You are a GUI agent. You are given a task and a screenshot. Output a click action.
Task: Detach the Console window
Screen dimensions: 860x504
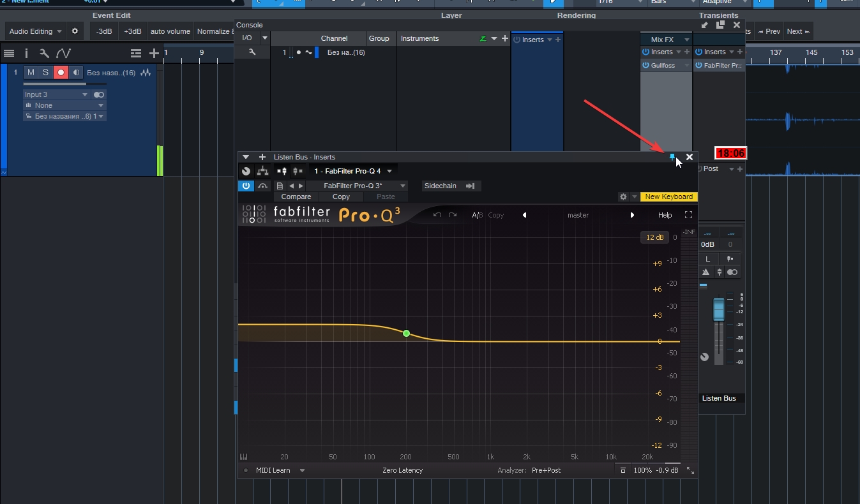[x=720, y=25]
